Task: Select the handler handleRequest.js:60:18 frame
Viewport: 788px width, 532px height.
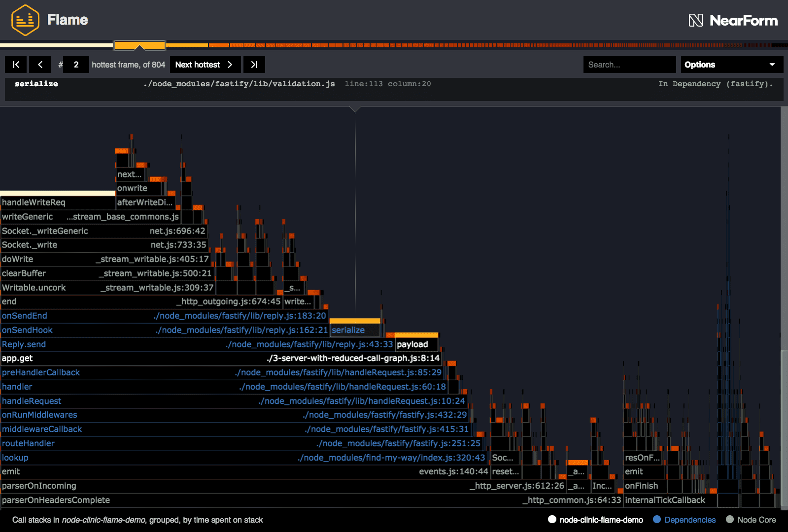Action: [224, 387]
